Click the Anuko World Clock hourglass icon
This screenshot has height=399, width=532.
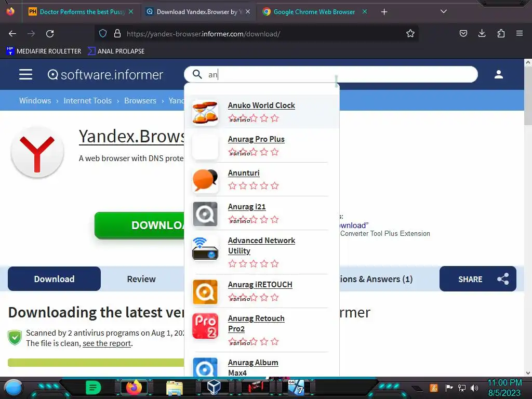tap(205, 112)
